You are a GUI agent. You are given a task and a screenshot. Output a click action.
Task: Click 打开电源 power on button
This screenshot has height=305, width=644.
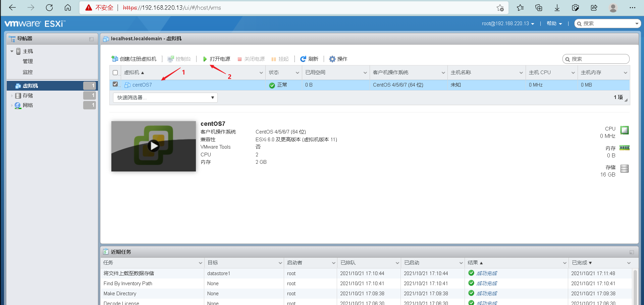(217, 59)
